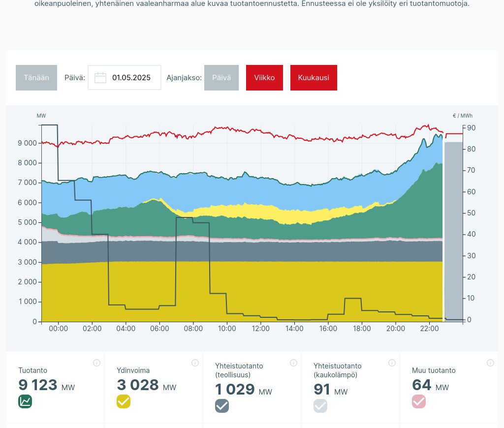Uncheck the yellow Ydinvoima checkbox
The image size is (504, 428).
click(x=124, y=401)
